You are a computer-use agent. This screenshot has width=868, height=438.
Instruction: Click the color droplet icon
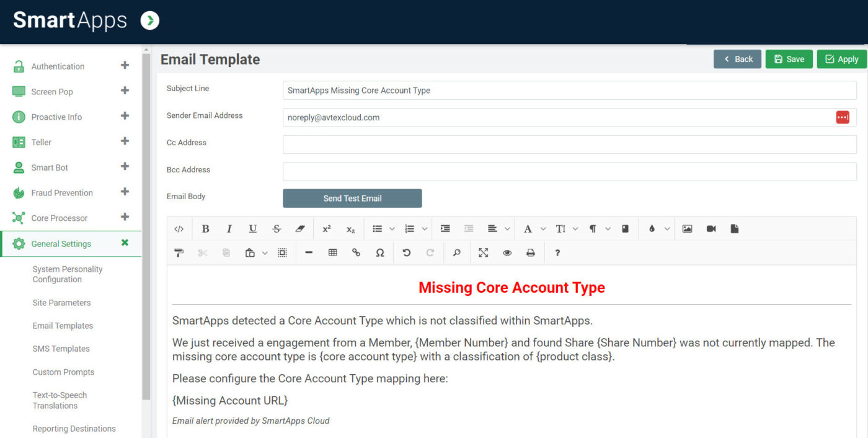tap(652, 229)
